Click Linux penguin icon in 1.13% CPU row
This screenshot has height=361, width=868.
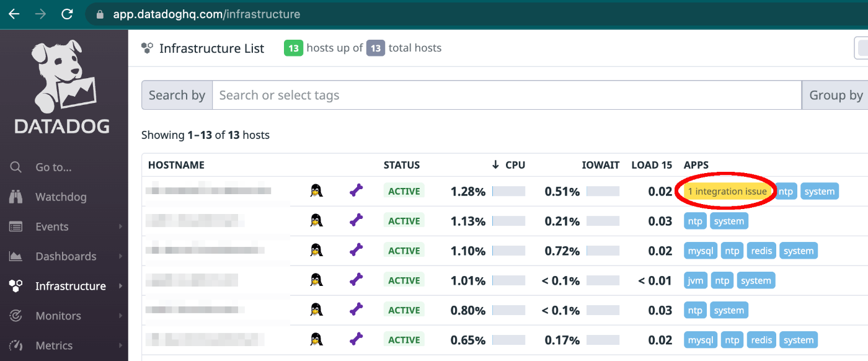tap(316, 220)
